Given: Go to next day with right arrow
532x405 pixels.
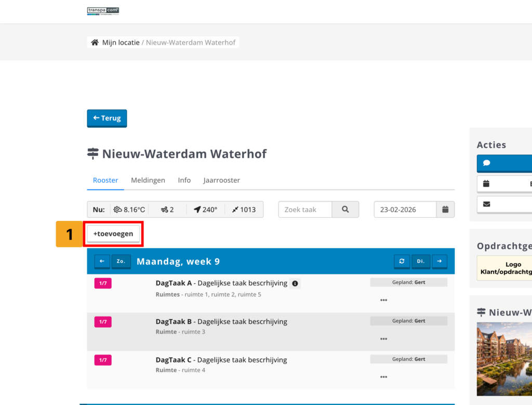Looking at the screenshot, I should (439, 261).
